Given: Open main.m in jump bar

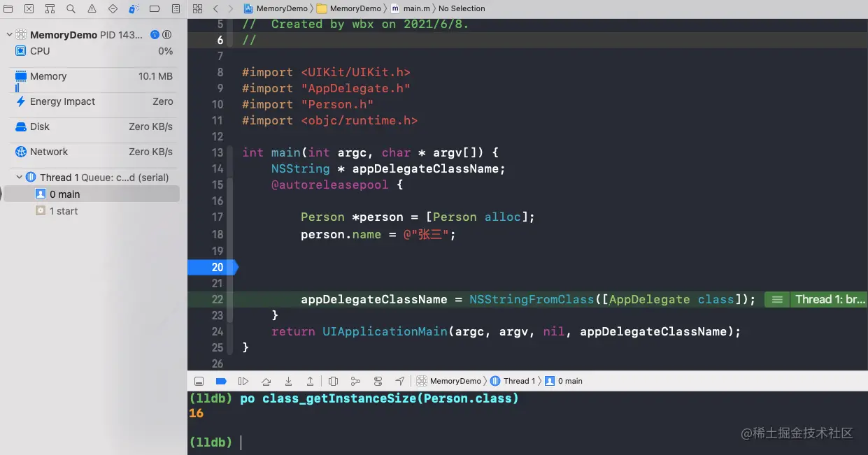Looking at the screenshot, I should [x=411, y=8].
